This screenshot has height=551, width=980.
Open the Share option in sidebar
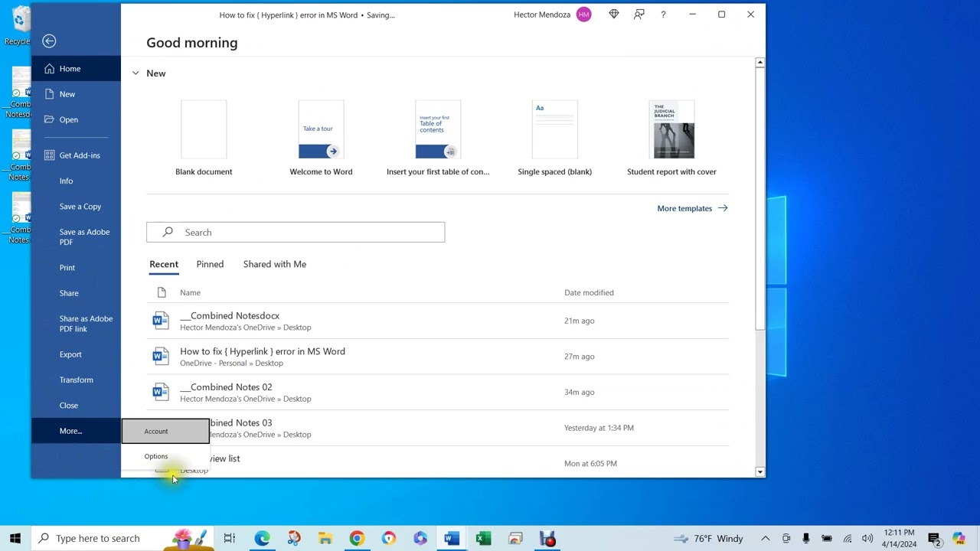(x=76, y=293)
